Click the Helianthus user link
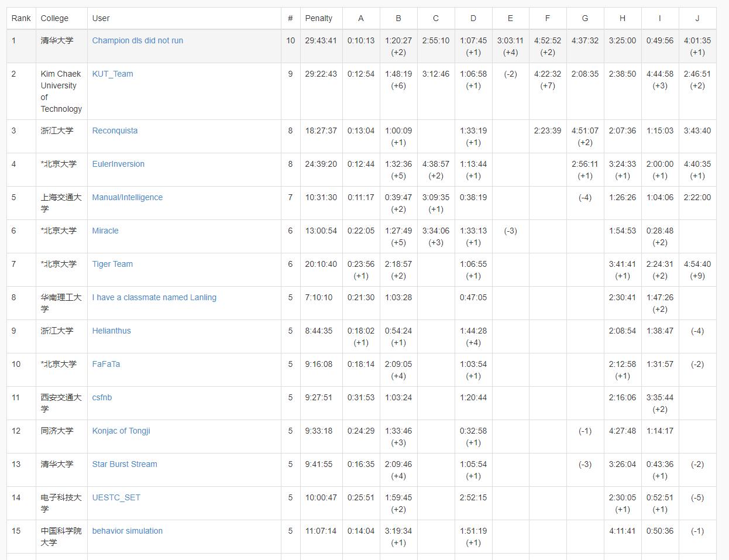Image resolution: width=729 pixels, height=560 pixels. tap(111, 331)
